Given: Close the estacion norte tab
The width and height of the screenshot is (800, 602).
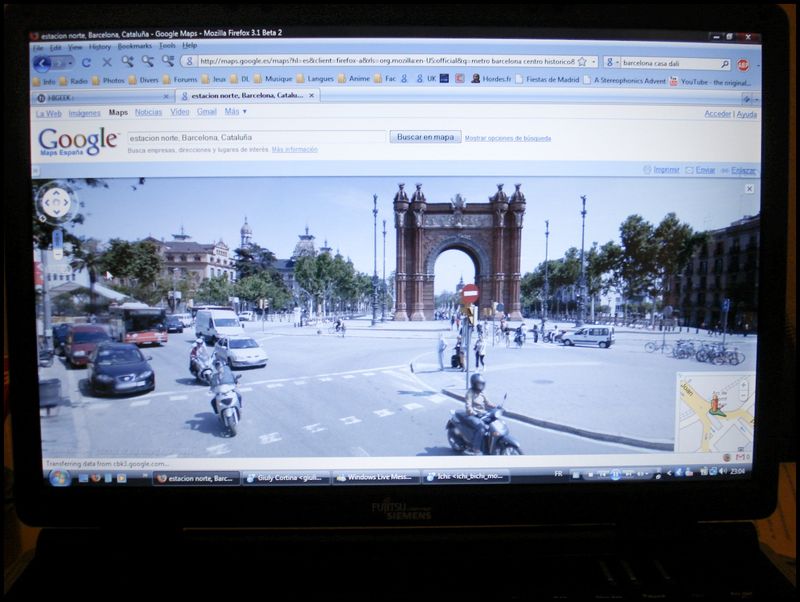Looking at the screenshot, I should (312, 95).
